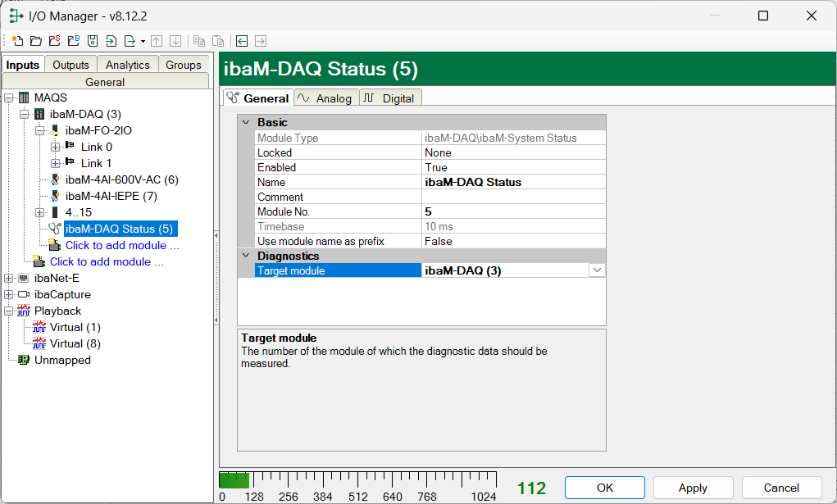Image resolution: width=837 pixels, height=504 pixels.
Task: Open the export icon's dropdown arrow
Action: point(143,41)
